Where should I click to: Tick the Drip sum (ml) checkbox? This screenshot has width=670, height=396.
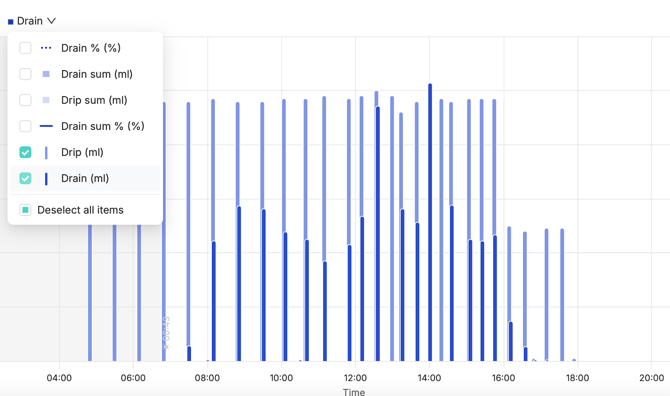(x=25, y=100)
